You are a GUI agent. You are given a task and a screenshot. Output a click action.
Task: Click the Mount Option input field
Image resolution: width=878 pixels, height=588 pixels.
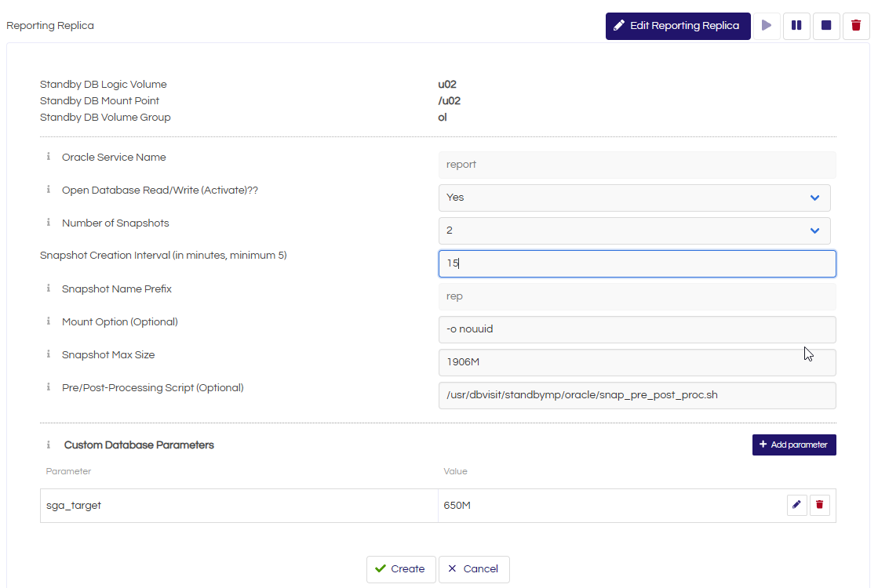pyautogui.click(x=637, y=329)
